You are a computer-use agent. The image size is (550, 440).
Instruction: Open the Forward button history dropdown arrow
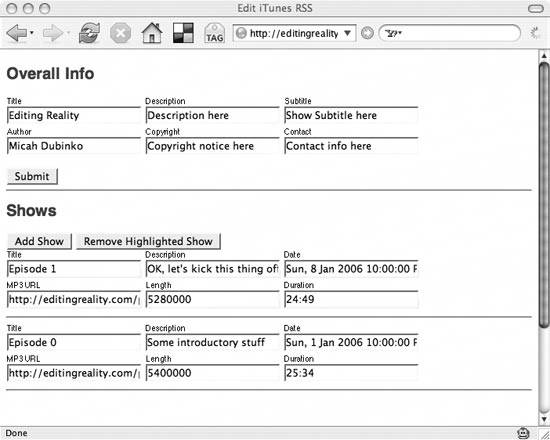[x=68, y=33]
